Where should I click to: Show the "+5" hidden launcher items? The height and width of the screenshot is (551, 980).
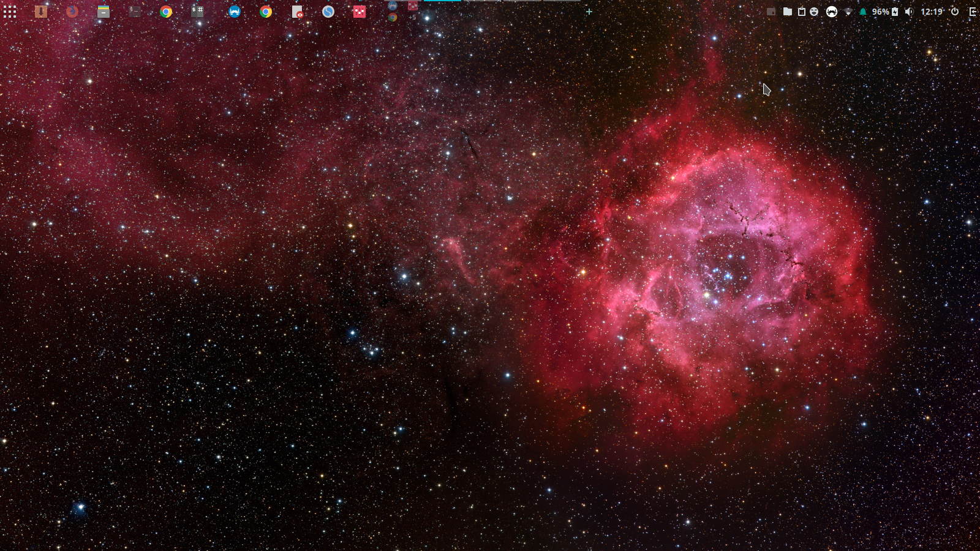click(x=412, y=17)
